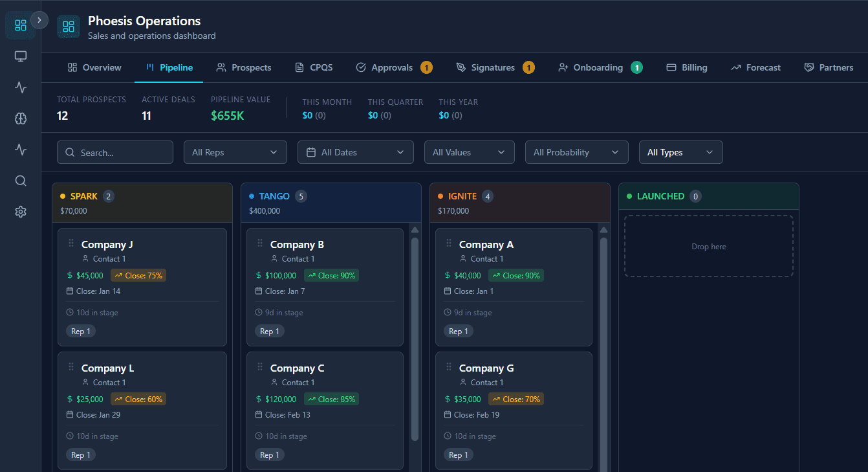Open the Company C deal card title
The height and width of the screenshot is (472, 868).
[298, 368]
